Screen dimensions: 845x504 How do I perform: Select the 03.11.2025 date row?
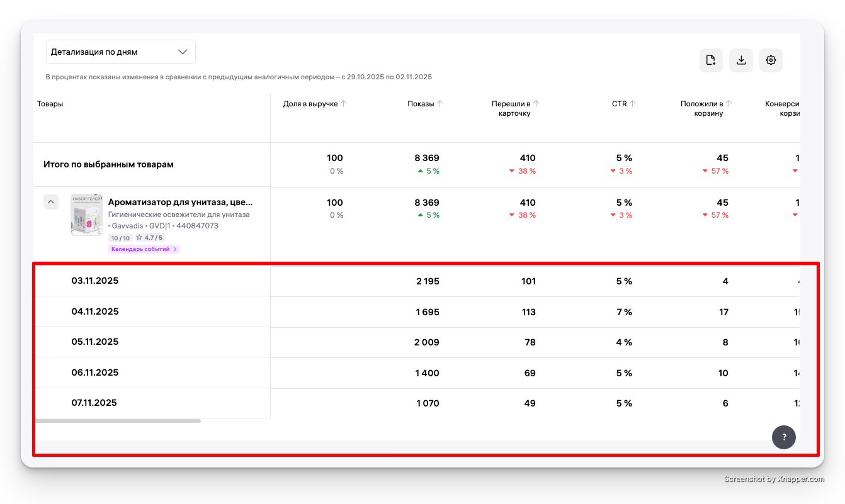pos(94,281)
